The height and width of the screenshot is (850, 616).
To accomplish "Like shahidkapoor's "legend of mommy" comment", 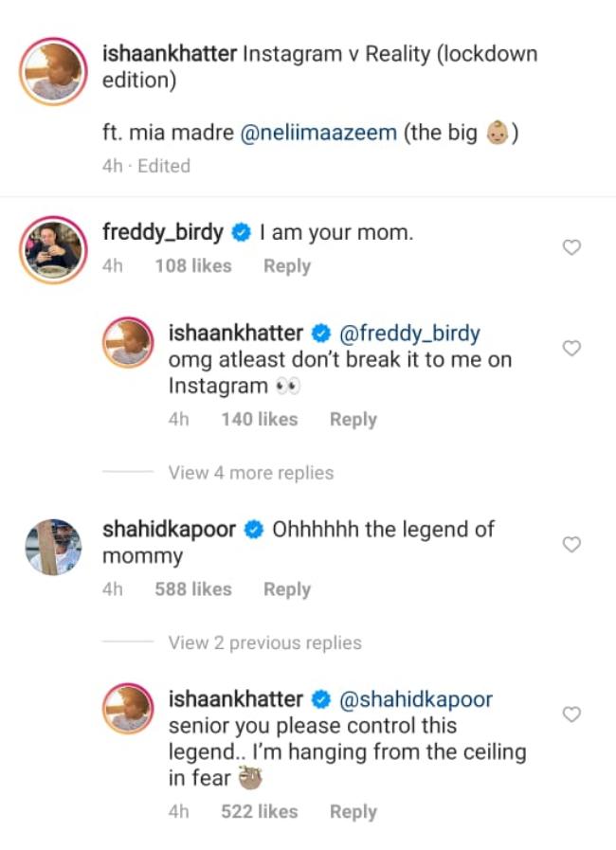I will tap(571, 544).
